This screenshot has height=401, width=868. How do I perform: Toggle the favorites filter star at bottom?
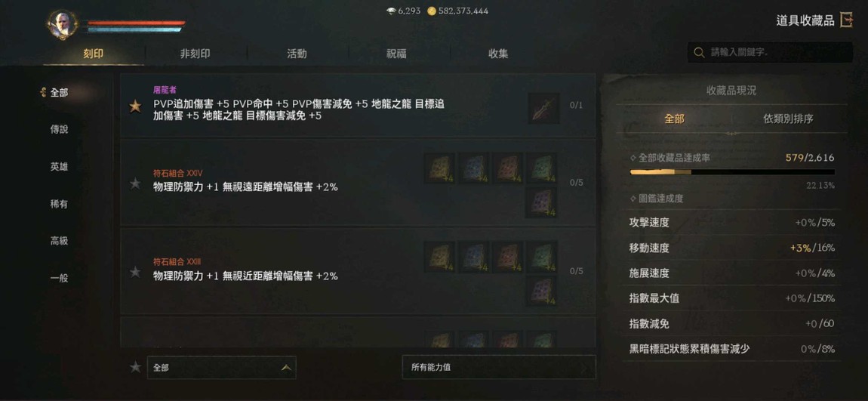click(135, 367)
